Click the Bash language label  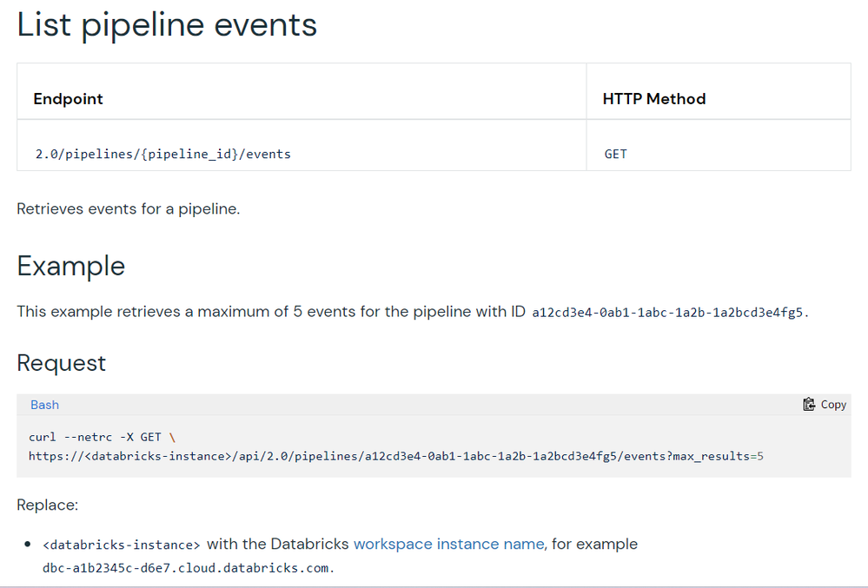[45, 405]
